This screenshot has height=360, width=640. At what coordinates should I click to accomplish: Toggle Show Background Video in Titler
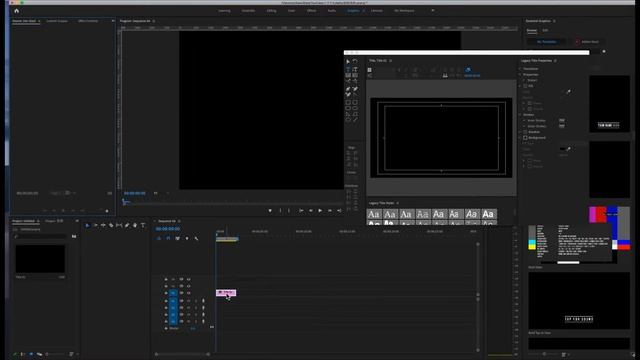tap(468, 70)
